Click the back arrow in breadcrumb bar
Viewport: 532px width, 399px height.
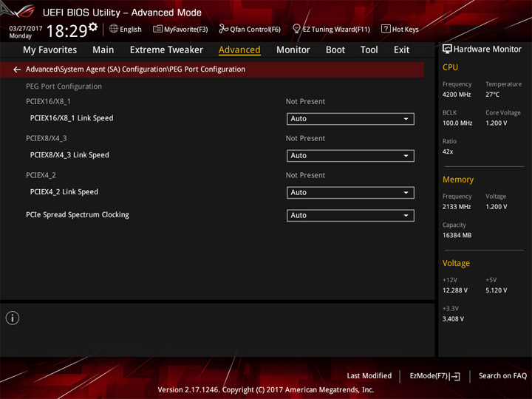(17, 69)
